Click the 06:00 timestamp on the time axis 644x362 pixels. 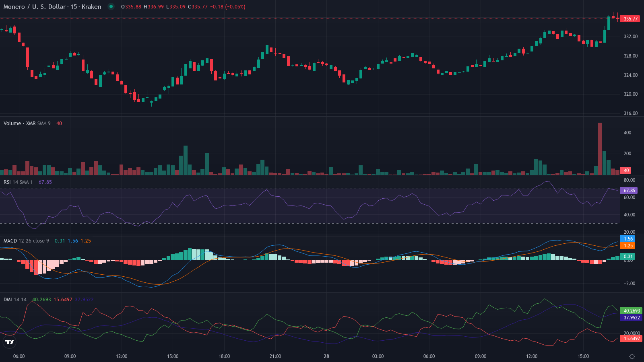pyautogui.click(x=19, y=356)
